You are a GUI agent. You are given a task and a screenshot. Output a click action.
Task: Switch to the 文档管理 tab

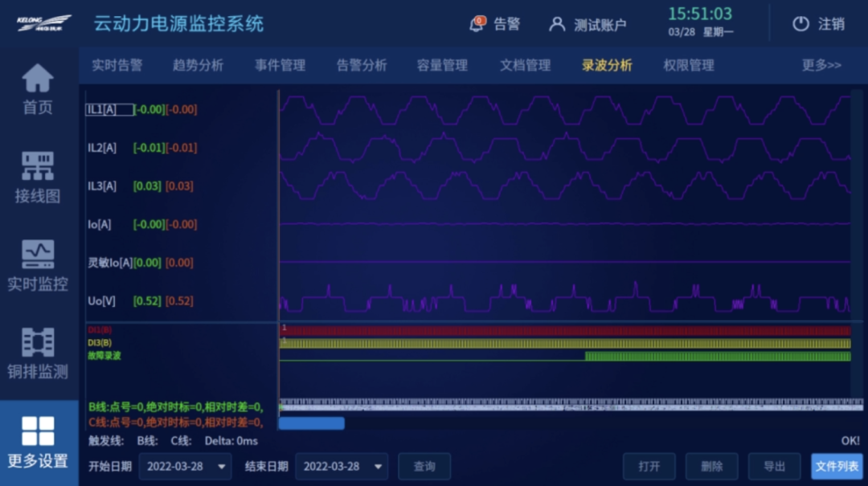(x=526, y=65)
